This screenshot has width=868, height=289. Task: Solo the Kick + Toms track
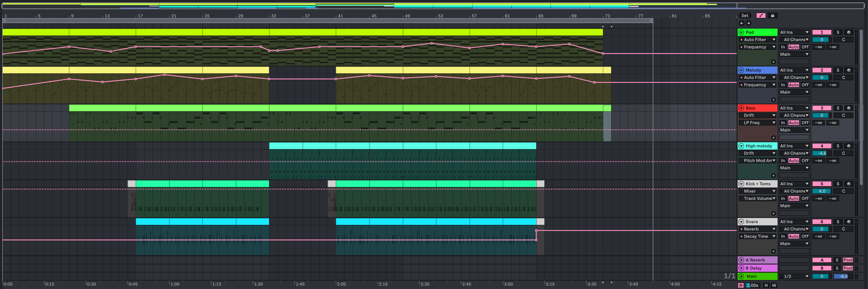pos(838,184)
